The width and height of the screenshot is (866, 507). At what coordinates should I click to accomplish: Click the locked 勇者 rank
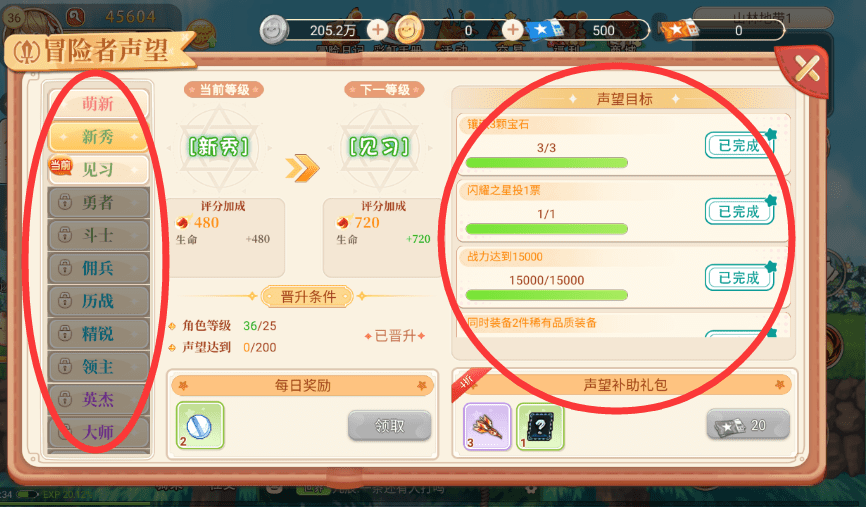point(98,203)
